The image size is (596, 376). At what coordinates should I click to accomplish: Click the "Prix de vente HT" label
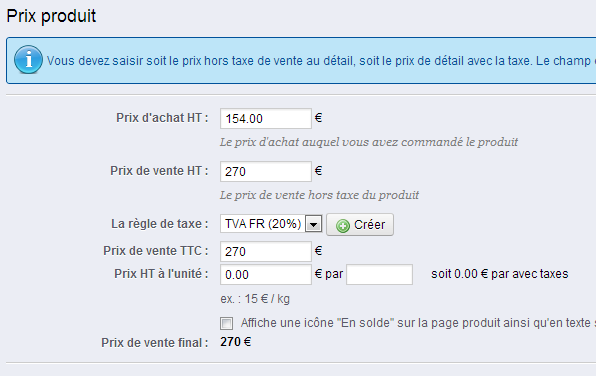[159, 171]
